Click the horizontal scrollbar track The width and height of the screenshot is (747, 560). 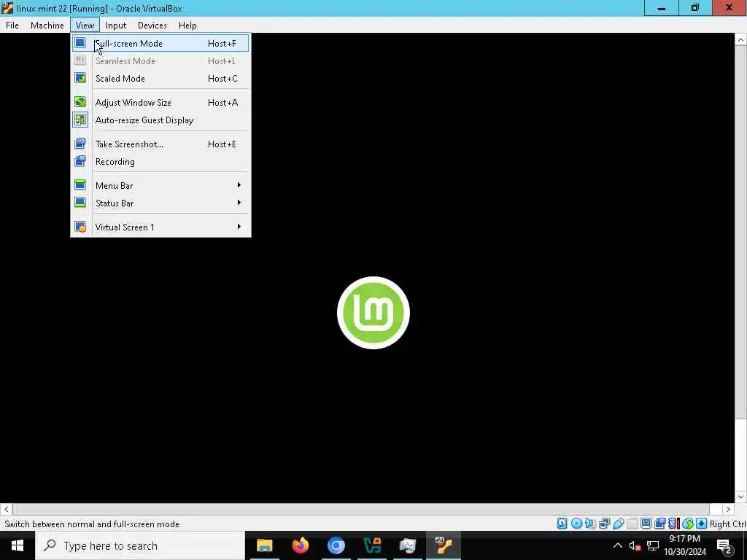367,509
